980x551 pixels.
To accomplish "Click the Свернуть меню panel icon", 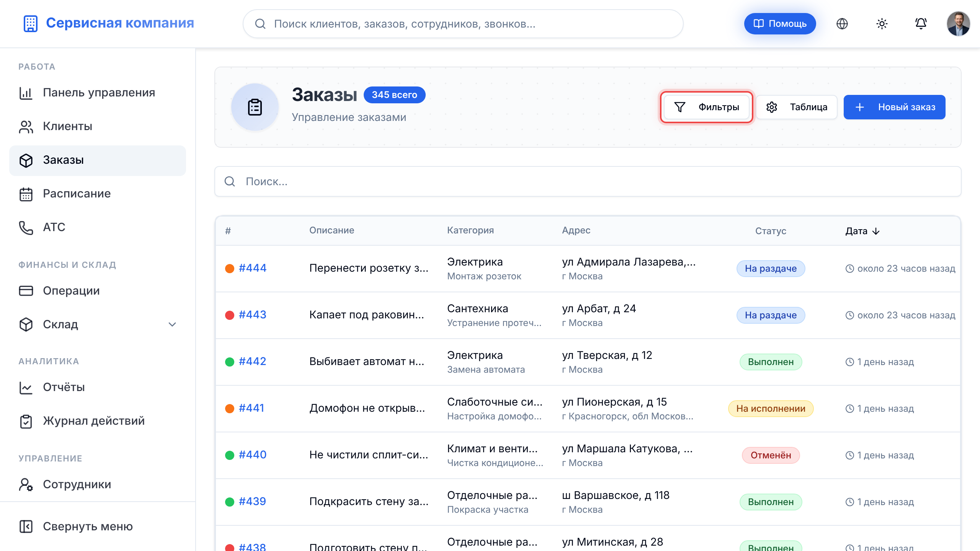I will 26,527.
